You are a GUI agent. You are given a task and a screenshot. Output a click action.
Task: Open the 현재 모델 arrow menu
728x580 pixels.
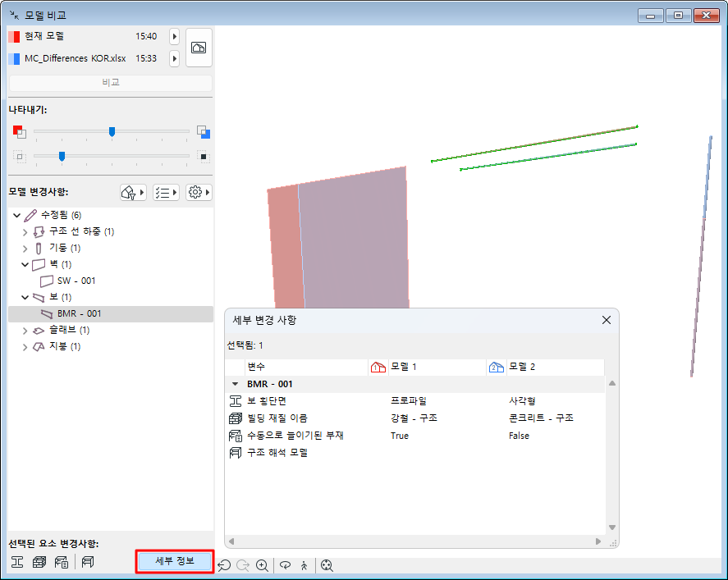click(175, 36)
